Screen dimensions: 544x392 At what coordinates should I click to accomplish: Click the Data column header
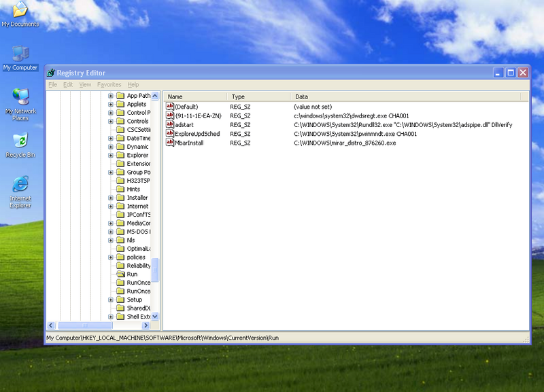405,96
